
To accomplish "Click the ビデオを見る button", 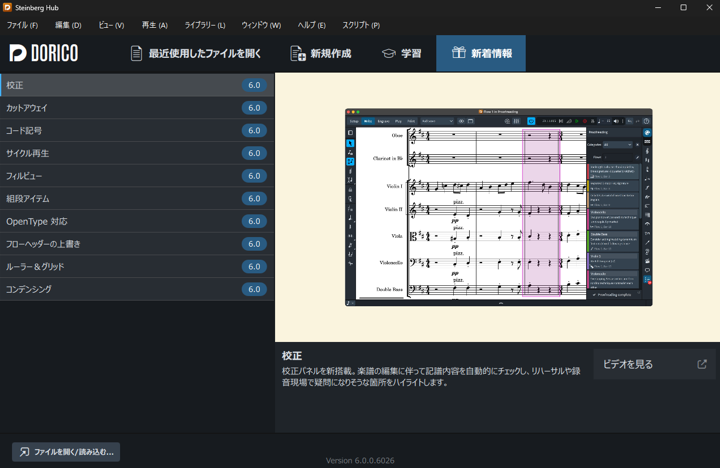I will click(654, 364).
